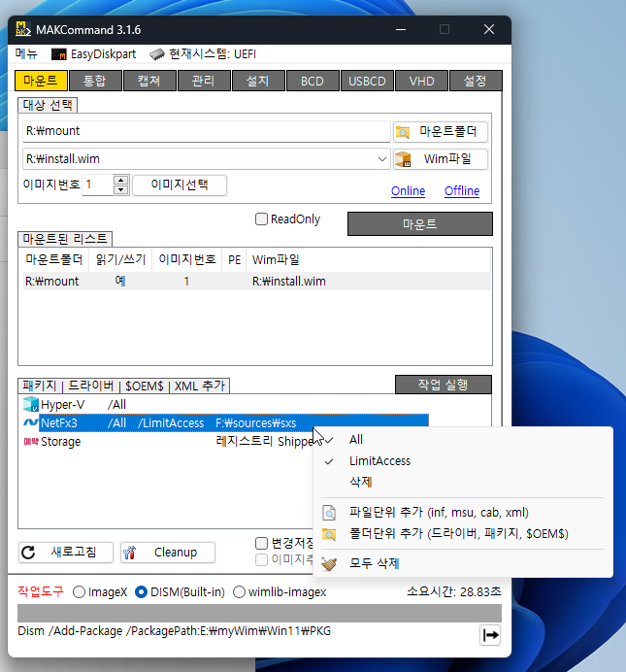The height and width of the screenshot is (672, 626).
Task: Click the arrow icon beside the Dism command
Action: pos(490,635)
